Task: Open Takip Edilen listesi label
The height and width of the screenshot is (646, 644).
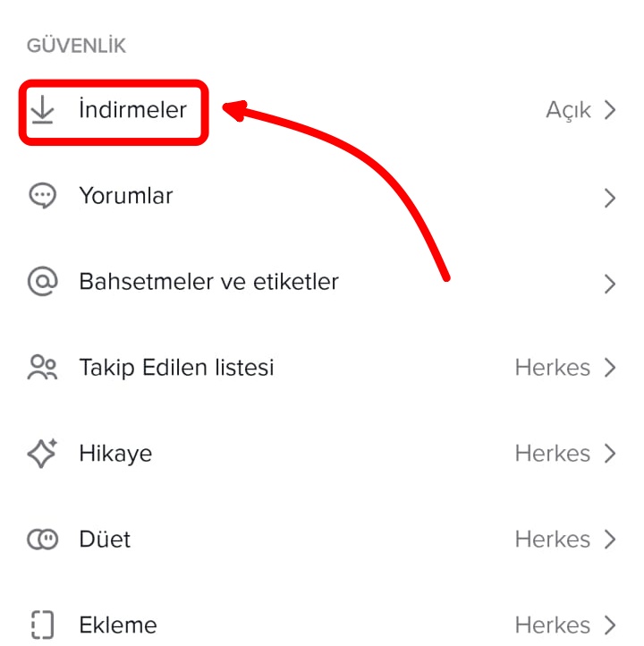Action: 176,368
